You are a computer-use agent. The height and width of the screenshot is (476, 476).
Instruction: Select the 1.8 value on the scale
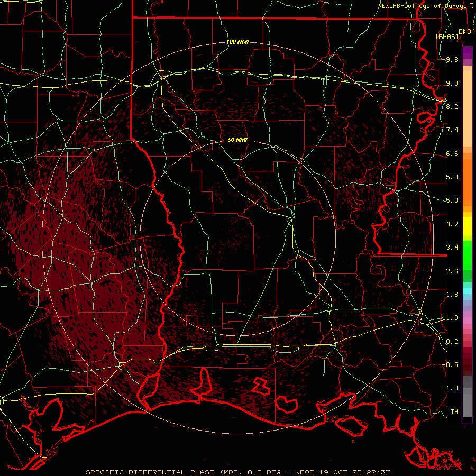pyautogui.click(x=452, y=295)
